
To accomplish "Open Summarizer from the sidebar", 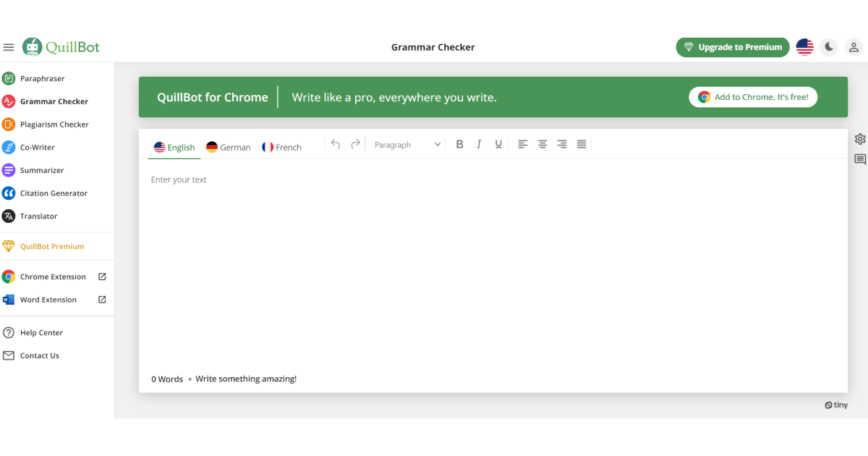I will (x=42, y=170).
